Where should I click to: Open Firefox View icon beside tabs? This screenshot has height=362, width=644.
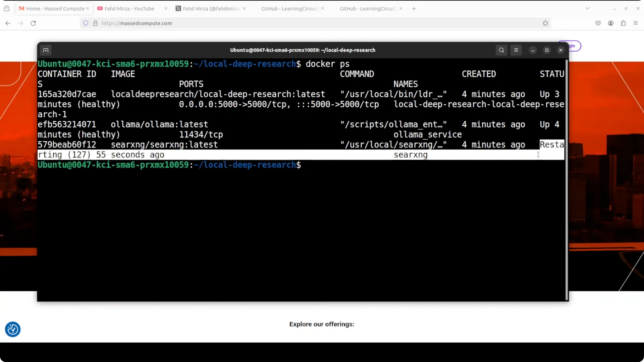tap(7, 9)
